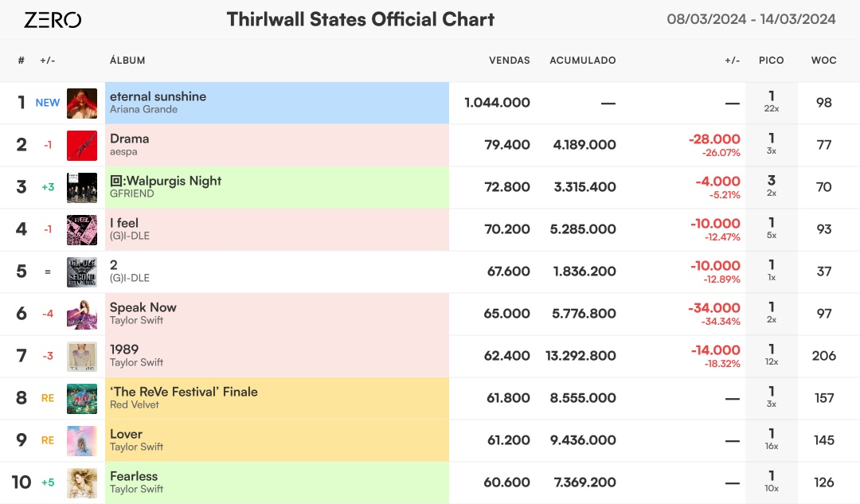This screenshot has height=504, width=860.
Task: Select the date range 08/03/2024 - 14/03/2024
Action: [x=751, y=19]
